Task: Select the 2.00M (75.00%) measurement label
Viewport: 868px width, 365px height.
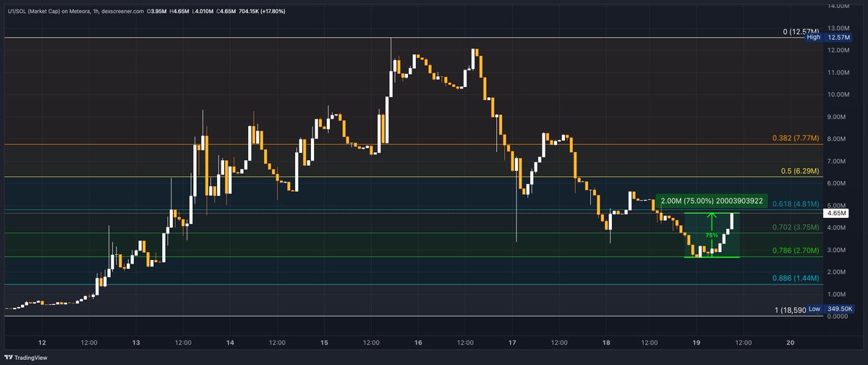Action: 711,201
